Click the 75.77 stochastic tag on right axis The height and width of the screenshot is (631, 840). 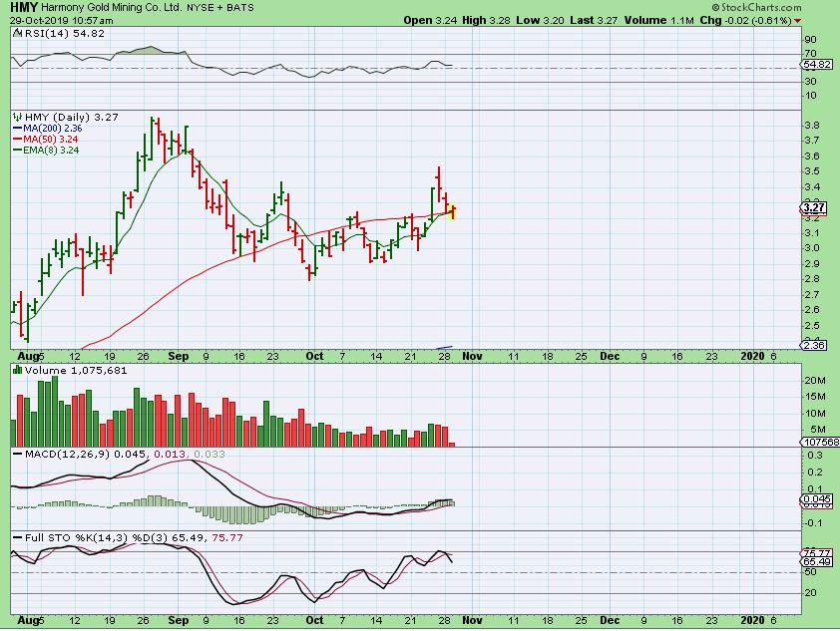[x=817, y=553]
